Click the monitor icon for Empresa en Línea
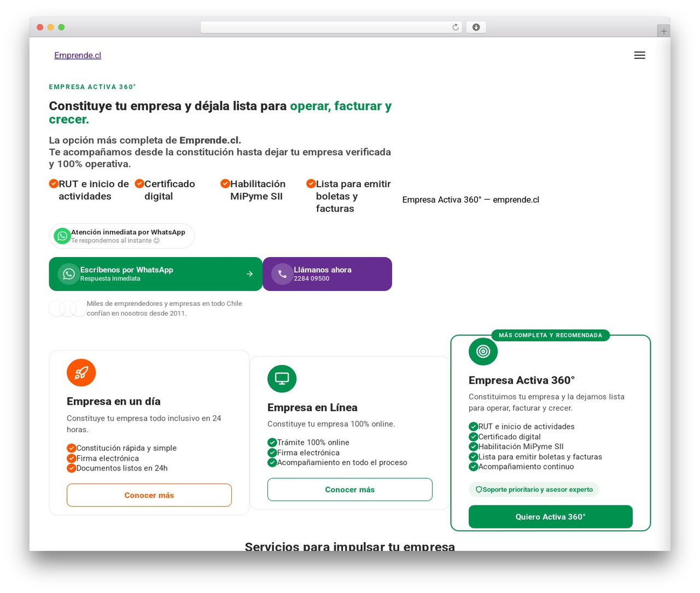 [x=282, y=379]
